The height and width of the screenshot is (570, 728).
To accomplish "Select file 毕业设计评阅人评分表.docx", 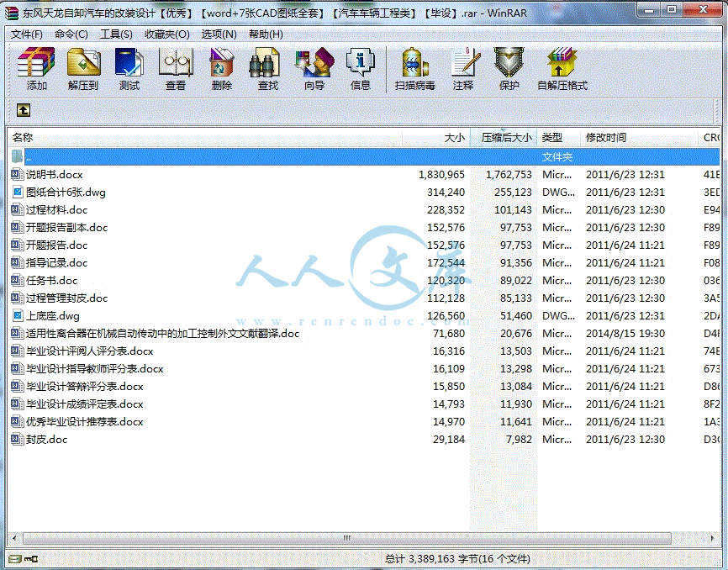I will coord(90,351).
